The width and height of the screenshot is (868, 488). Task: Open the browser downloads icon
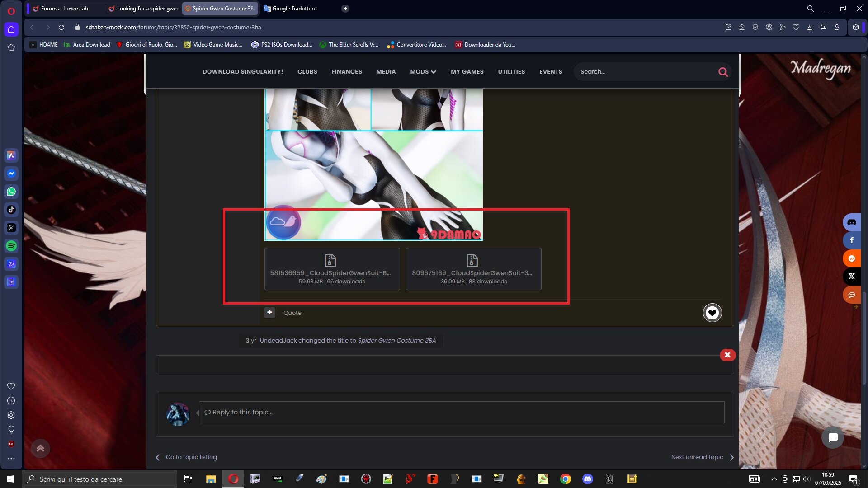point(810,28)
